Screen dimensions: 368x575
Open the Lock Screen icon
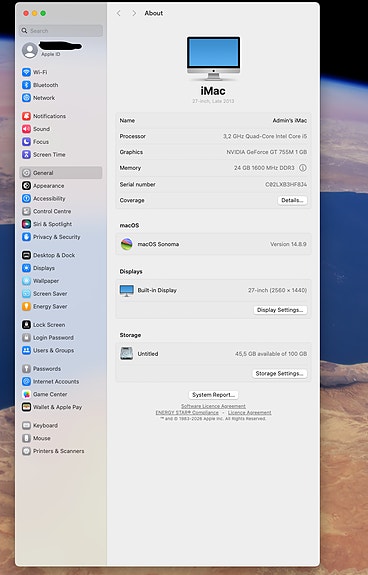click(26, 325)
